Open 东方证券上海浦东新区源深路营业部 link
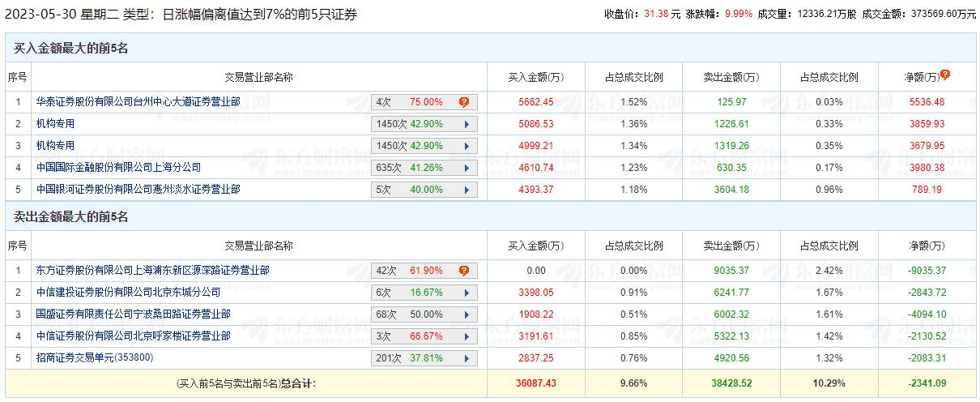 (153, 271)
